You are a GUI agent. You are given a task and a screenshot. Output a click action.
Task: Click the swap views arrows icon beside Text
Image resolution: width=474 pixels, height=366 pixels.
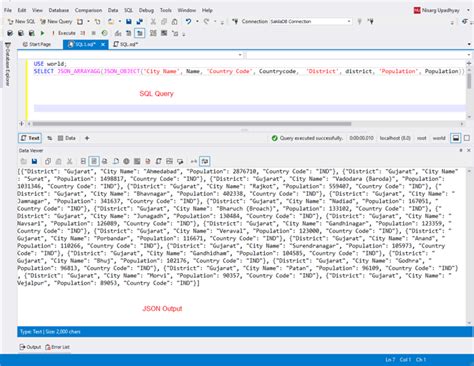(50, 138)
